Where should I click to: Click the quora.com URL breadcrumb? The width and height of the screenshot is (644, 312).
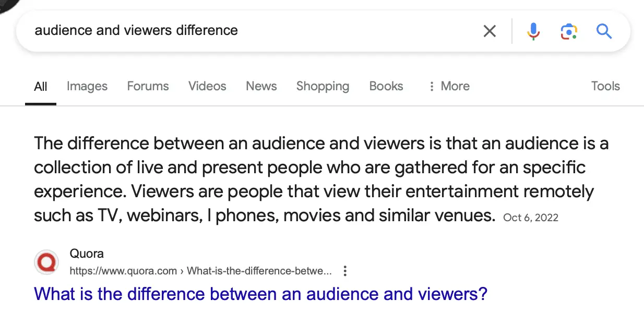pos(200,271)
